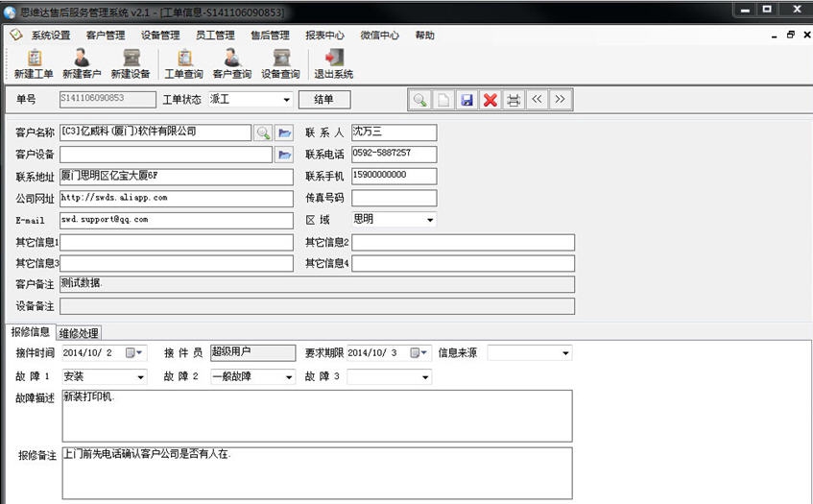
Task: Click the E-mail field
Action: click(177, 220)
